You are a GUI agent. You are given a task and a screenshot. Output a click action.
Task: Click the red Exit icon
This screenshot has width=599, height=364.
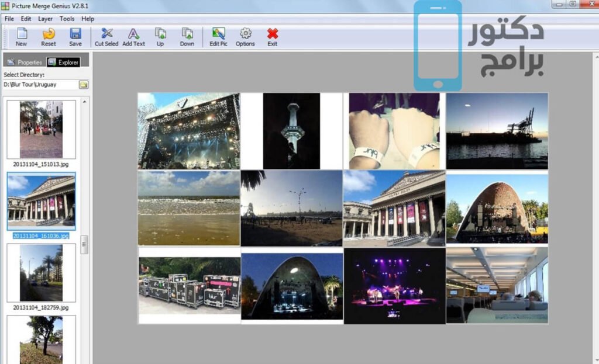[272, 35]
